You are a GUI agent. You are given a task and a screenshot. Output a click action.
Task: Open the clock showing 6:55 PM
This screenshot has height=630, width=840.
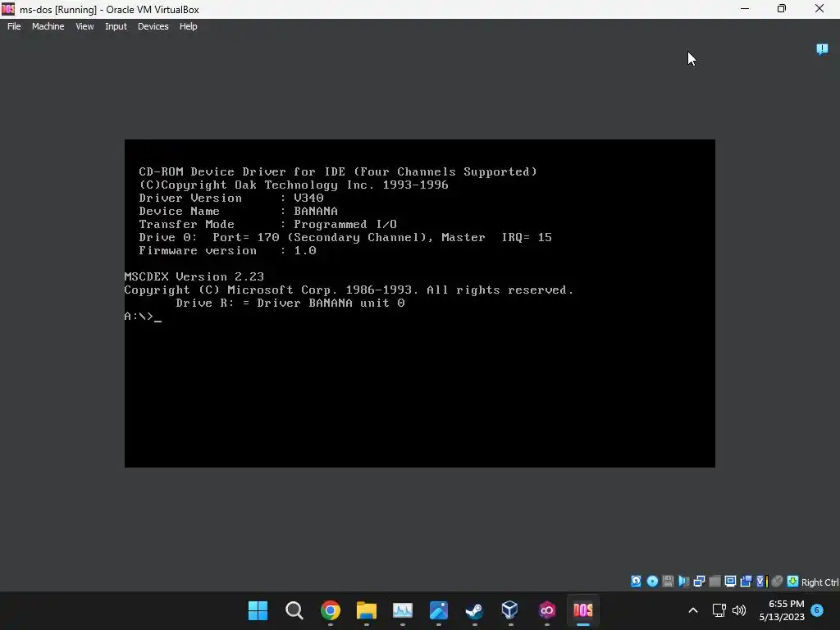click(782, 610)
